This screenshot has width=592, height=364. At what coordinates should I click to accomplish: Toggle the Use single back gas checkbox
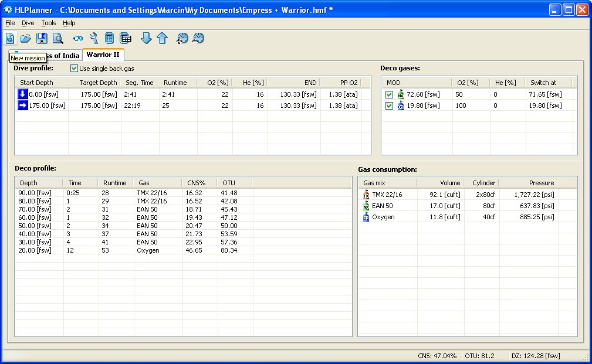75,69
